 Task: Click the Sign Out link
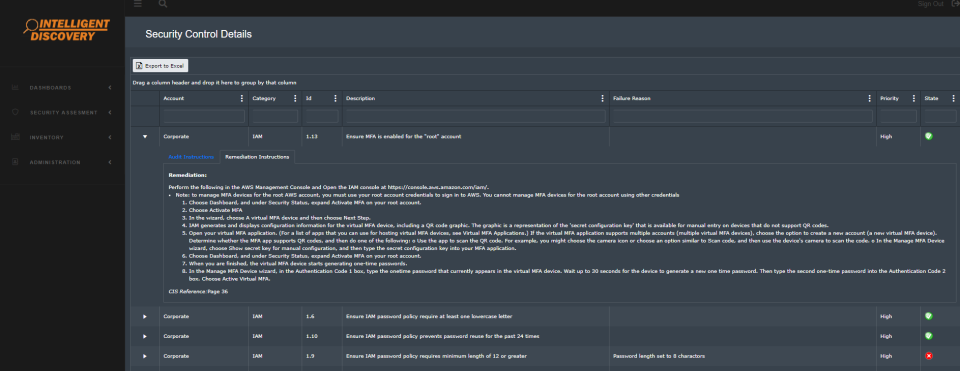[x=931, y=4]
